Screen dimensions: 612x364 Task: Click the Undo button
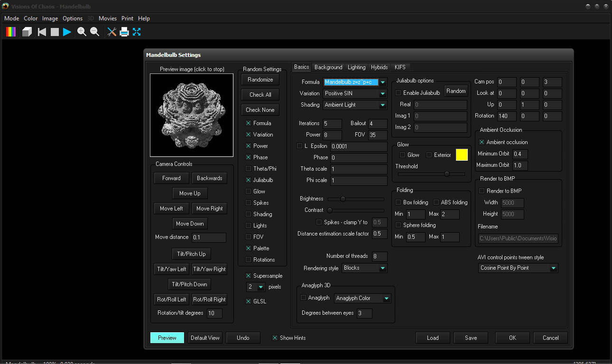tap(243, 338)
